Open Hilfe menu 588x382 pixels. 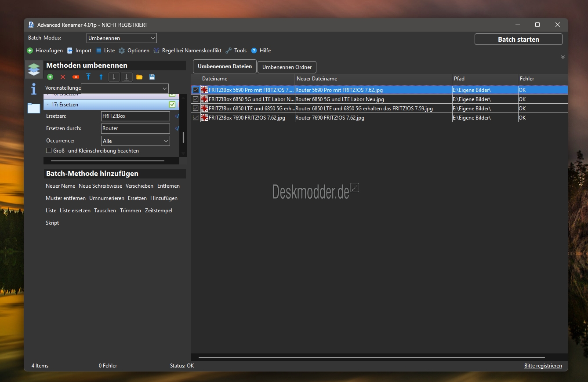tap(261, 51)
